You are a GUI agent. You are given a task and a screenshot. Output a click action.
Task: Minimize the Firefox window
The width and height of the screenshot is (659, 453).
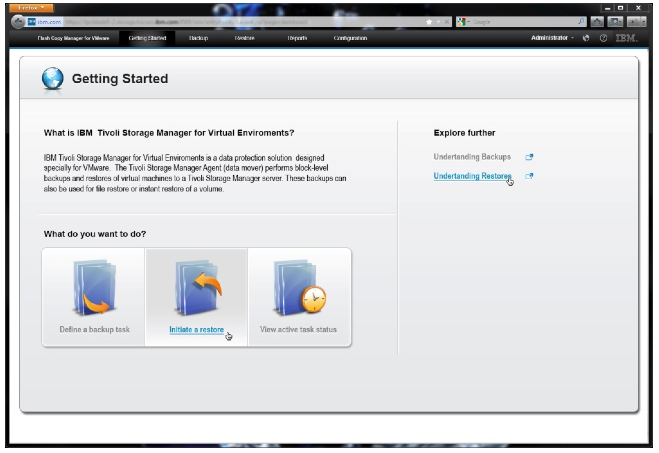pyautogui.click(x=608, y=8)
